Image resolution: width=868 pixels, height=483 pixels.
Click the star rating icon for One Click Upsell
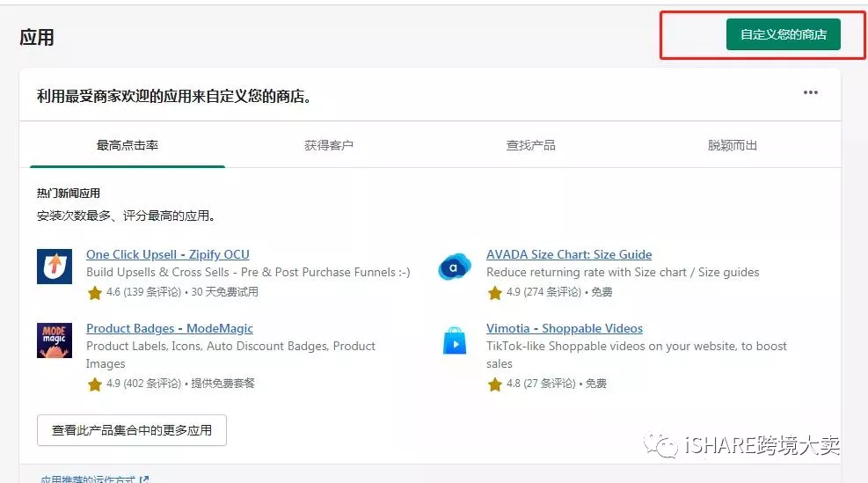[95, 292]
